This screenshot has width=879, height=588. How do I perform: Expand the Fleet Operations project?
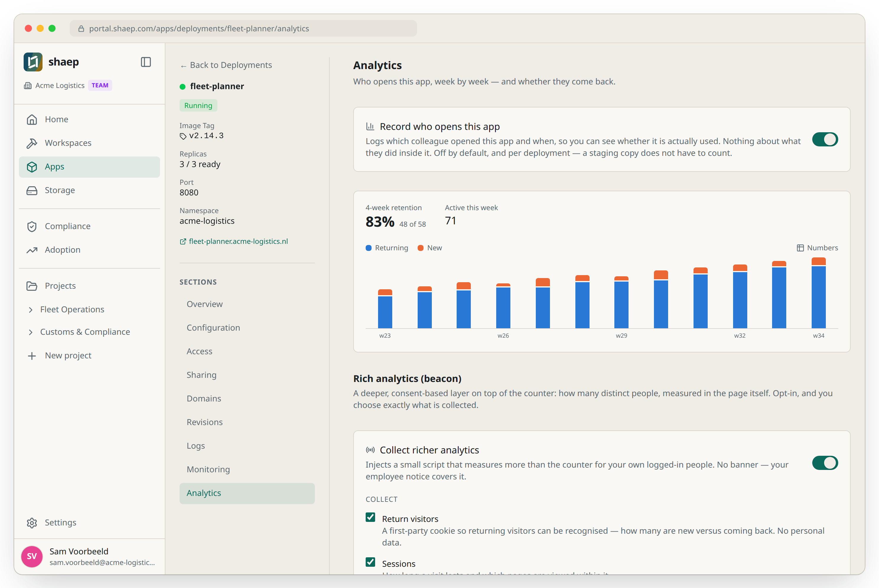(31, 309)
